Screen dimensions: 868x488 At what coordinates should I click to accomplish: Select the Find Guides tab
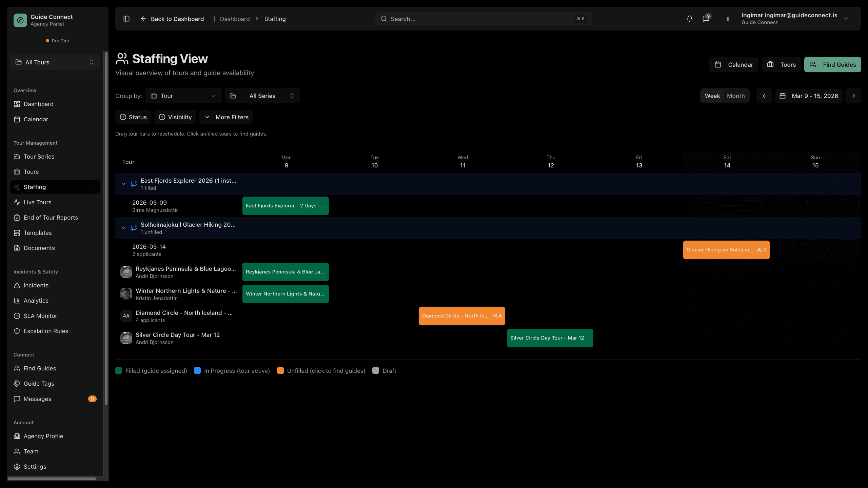[832, 64]
